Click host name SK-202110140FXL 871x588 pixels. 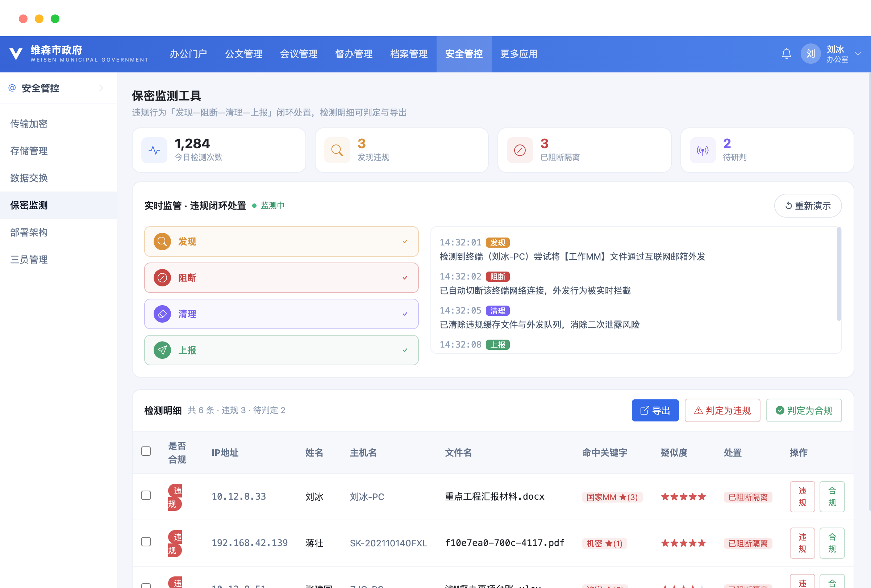coord(388,543)
